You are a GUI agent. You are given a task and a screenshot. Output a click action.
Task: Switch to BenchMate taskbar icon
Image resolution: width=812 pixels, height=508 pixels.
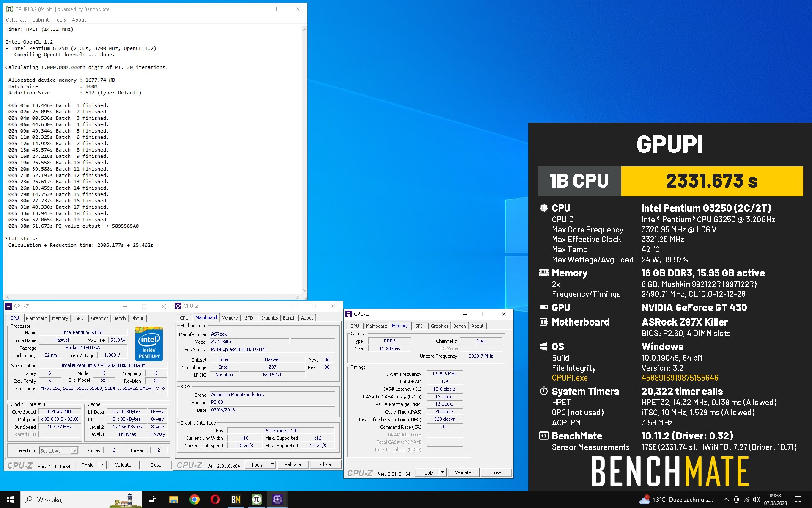(x=236, y=500)
